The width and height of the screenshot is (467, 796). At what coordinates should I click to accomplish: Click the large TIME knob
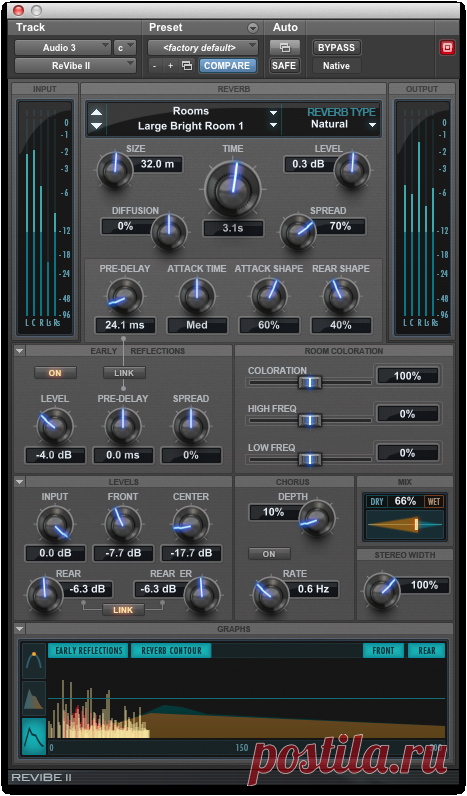(x=233, y=188)
